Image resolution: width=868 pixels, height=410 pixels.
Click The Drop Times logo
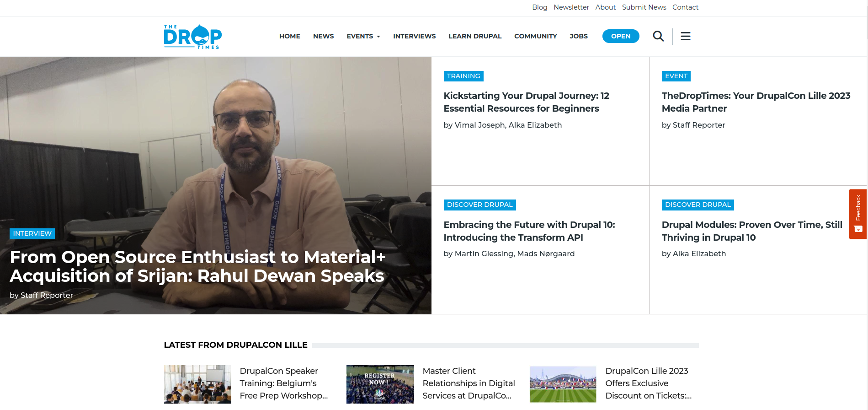192,37
